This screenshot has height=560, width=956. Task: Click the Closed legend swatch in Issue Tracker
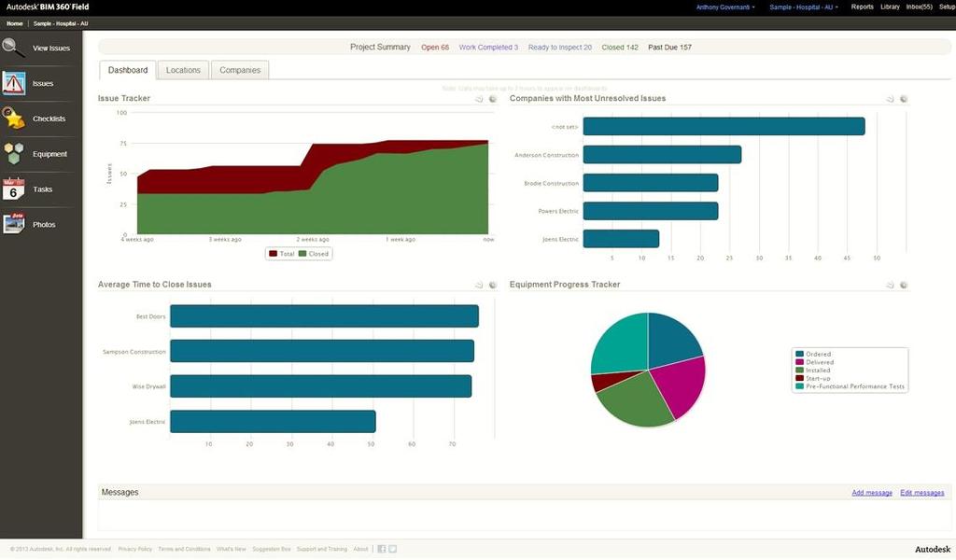302,254
